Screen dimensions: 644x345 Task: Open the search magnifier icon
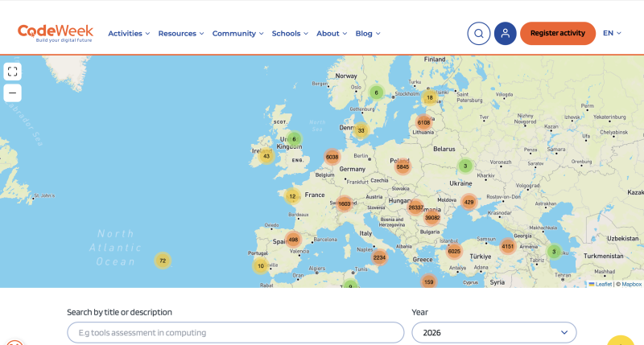coord(478,34)
